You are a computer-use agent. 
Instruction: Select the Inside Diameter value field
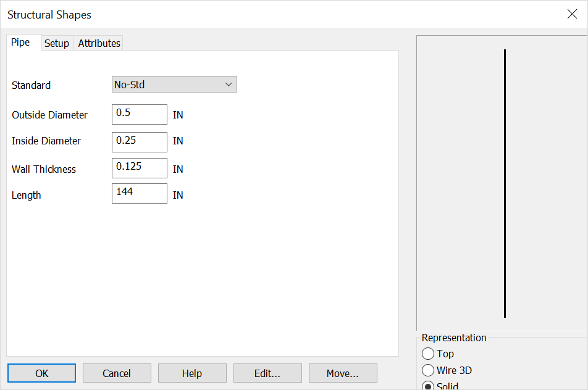[139, 142]
